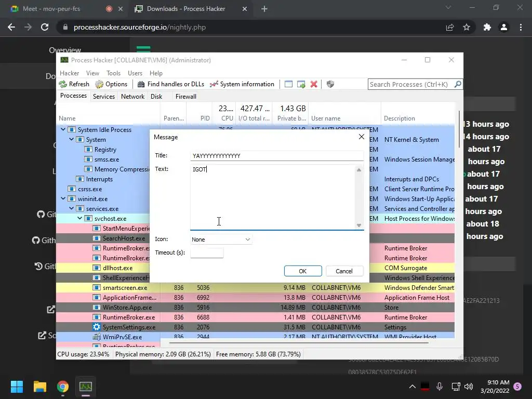This screenshot has width=532, height=399.
Task: Open Chrome tab search chevron
Action: point(448,7)
